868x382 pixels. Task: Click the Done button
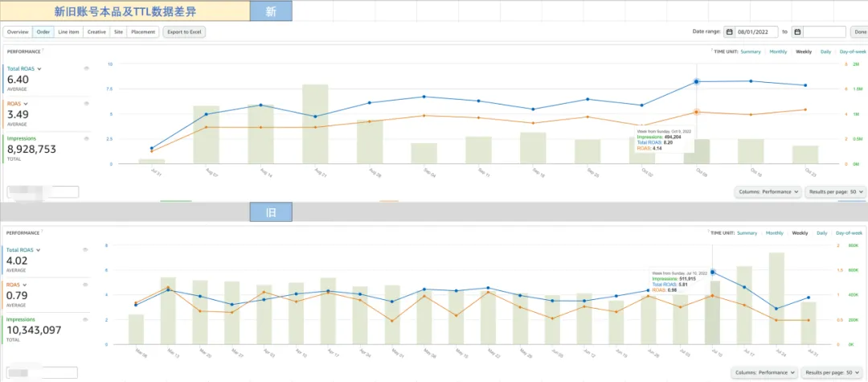(858, 32)
